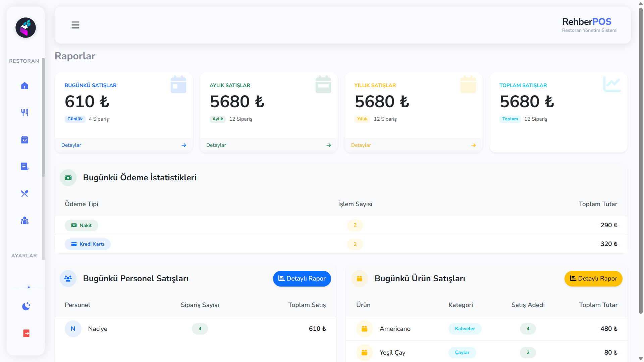Click the page vertical scrollbar
Viewport: 644px width, 362px height.
[641, 161]
